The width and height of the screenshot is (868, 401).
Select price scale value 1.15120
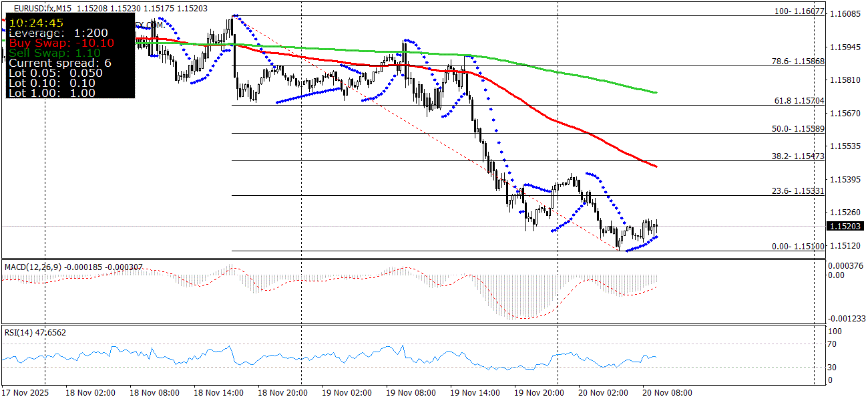tap(845, 245)
